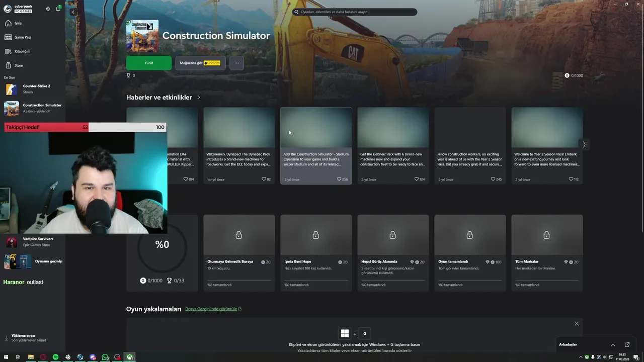Like the Stadium Expansion news with 256 likes
This screenshot has height=362, width=644.
point(339,179)
